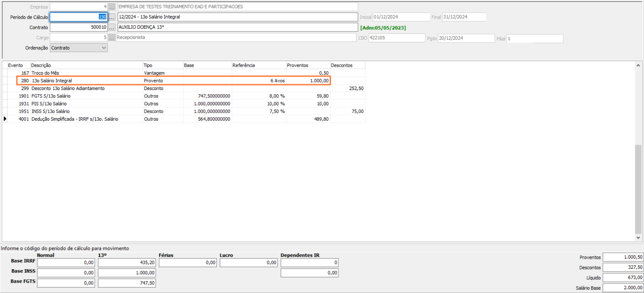Screen dimensions: 644x293
Task: Click the Período de Cálculo code field
Action: [x=79, y=17]
